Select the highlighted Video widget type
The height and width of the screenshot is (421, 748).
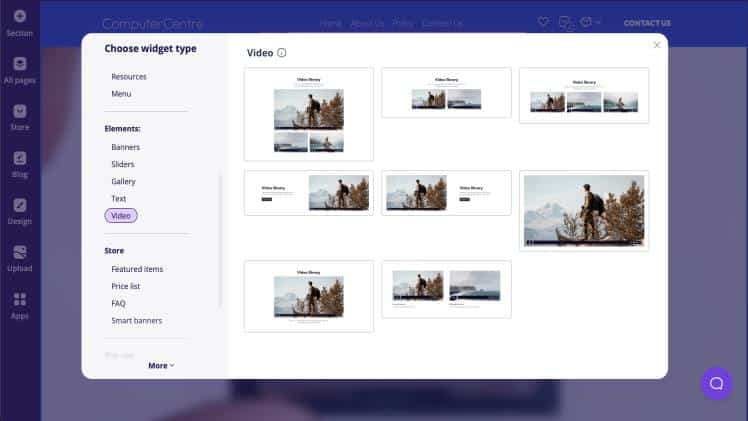121,216
